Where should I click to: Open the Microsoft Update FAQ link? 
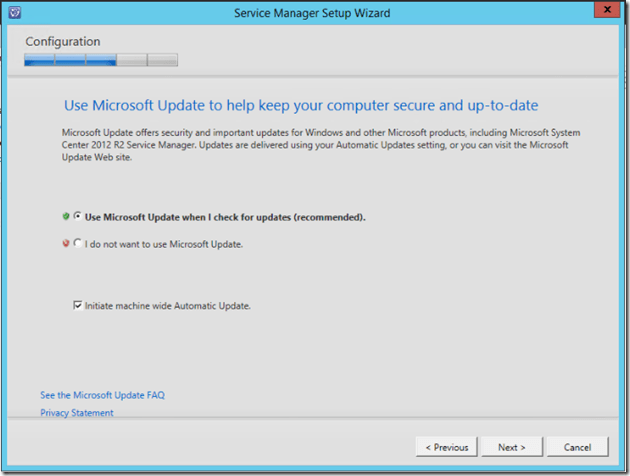pos(102,395)
